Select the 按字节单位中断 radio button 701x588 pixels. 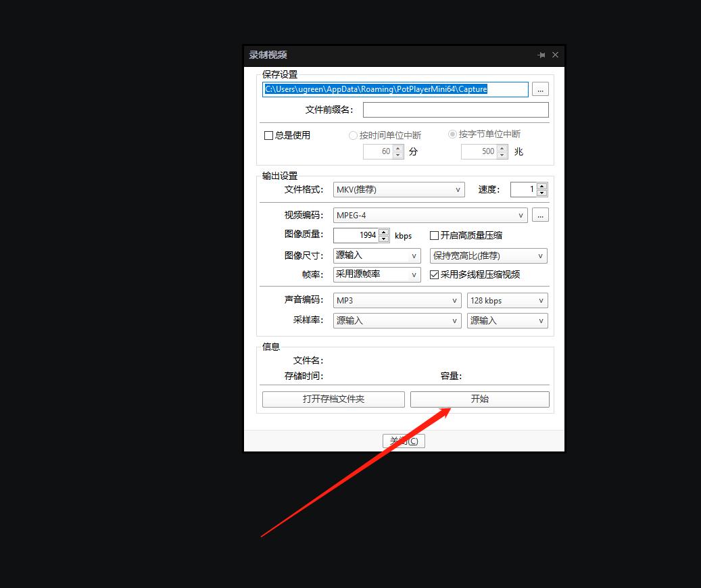[x=452, y=133]
